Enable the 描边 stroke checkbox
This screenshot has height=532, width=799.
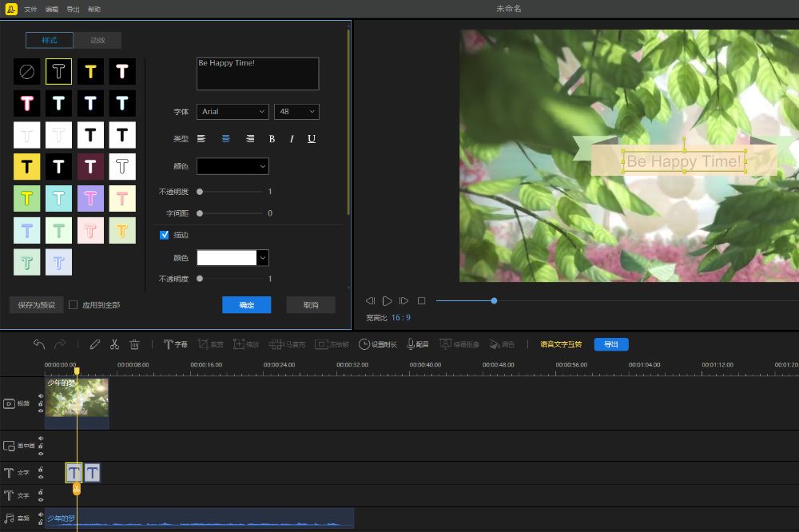click(x=165, y=235)
